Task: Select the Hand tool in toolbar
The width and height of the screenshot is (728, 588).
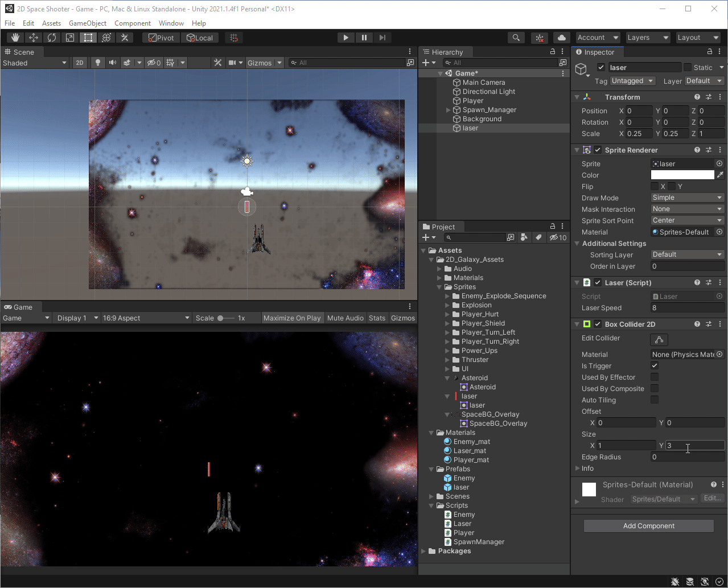Action: (15, 38)
